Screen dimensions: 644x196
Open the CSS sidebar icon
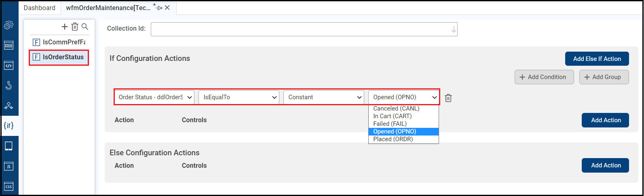(8, 186)
